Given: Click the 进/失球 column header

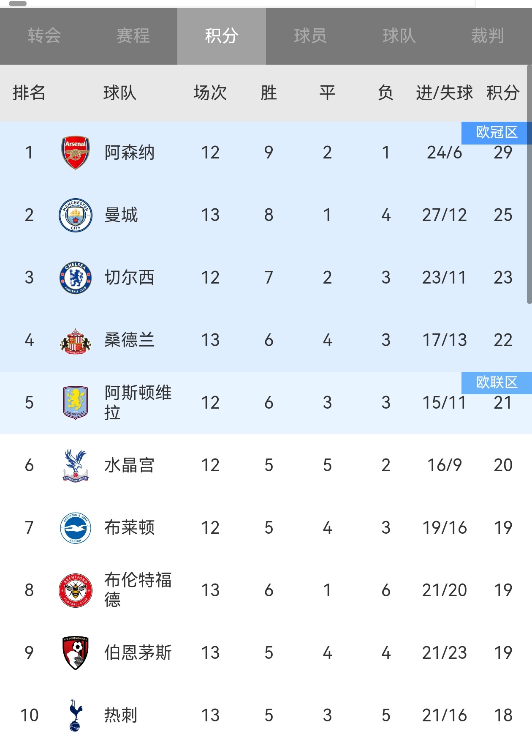Looking at the screenshot, I should tap(444, 93).
